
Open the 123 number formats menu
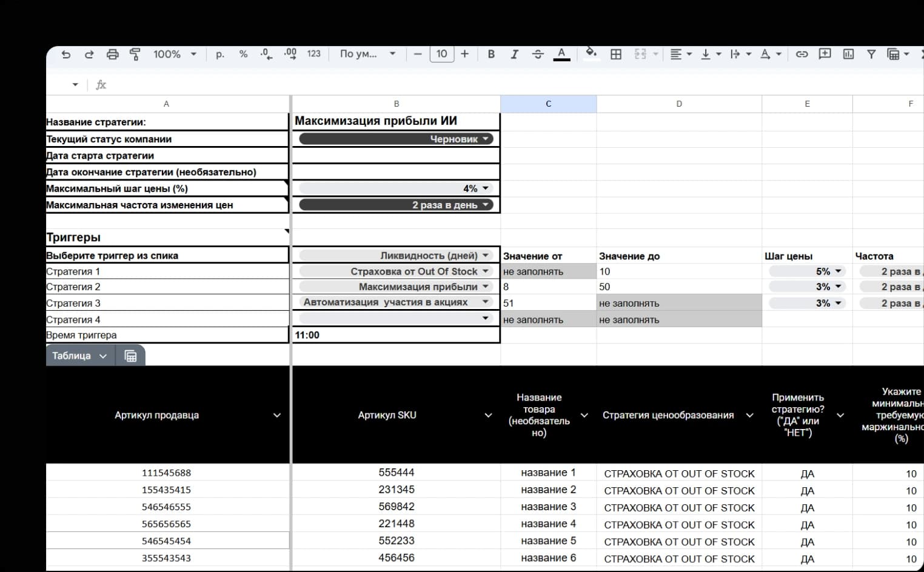[313, 54]
